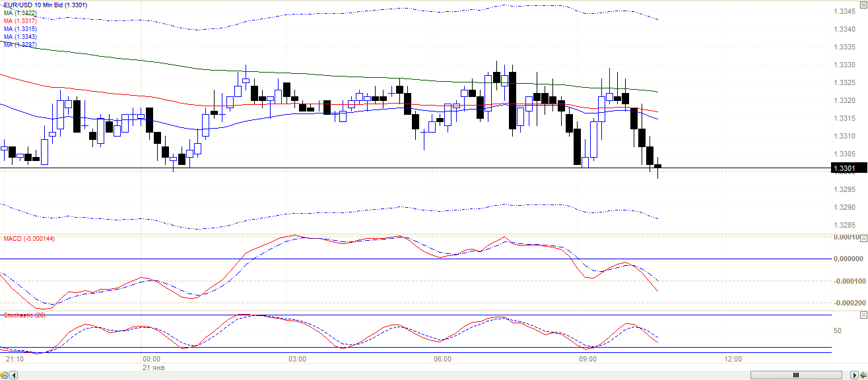The width and height of the screenshot is (868, 380).
Task: Select the MA (1.3315) legend label
Action: pos(20,29)
